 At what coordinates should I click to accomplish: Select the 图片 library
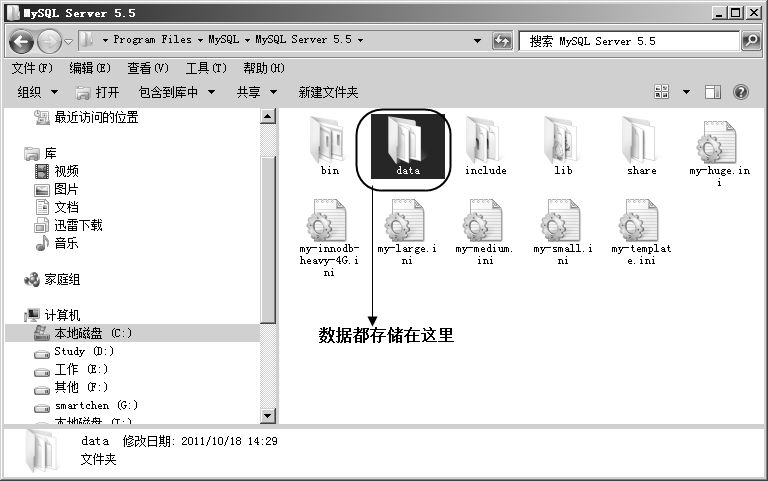(x=57, y=189)
